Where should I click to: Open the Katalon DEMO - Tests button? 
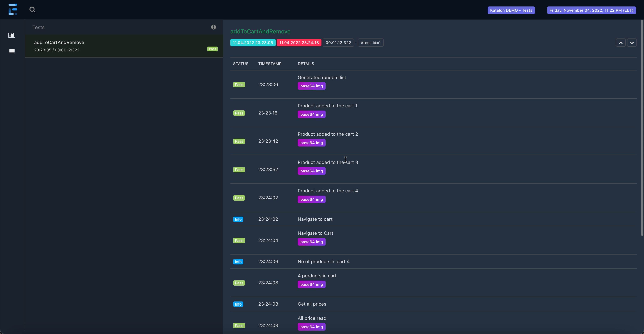pyautogui.click(x=511, y=10)
